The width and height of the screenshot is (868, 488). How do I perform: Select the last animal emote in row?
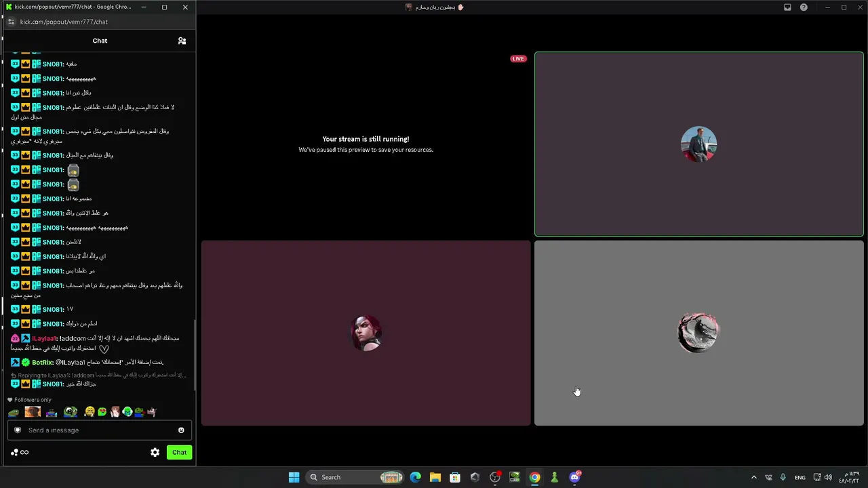click(152, 411)
